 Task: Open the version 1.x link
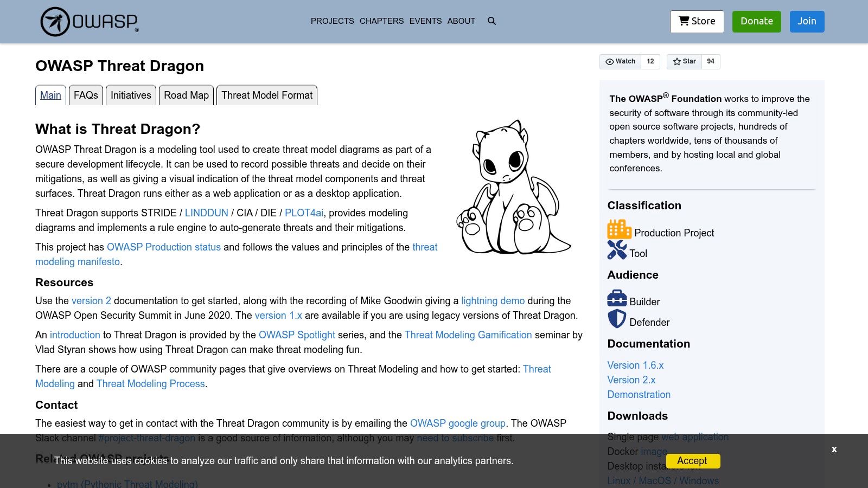coord(278,316)
